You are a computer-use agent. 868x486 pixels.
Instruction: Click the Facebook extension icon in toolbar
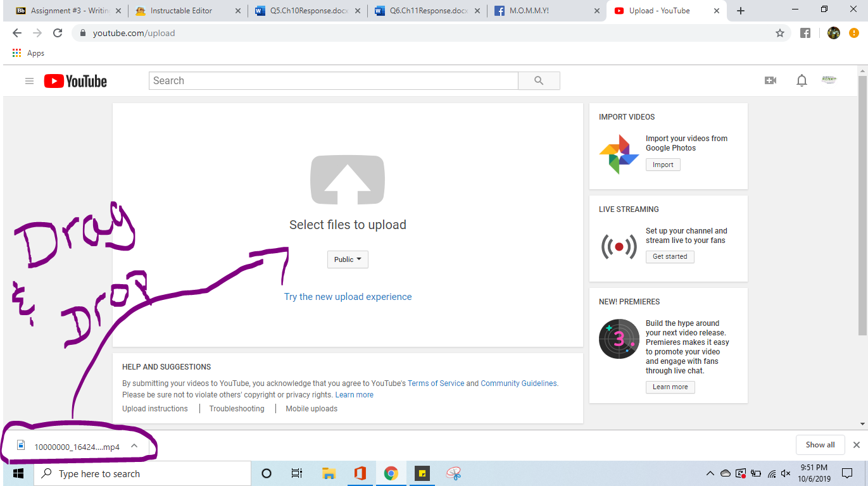click(805, 33)
